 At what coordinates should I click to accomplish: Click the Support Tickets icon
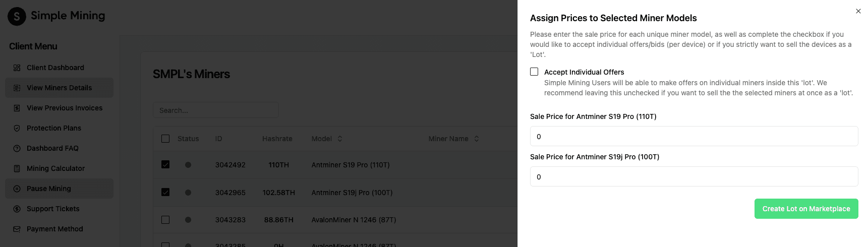pos(17,209)
